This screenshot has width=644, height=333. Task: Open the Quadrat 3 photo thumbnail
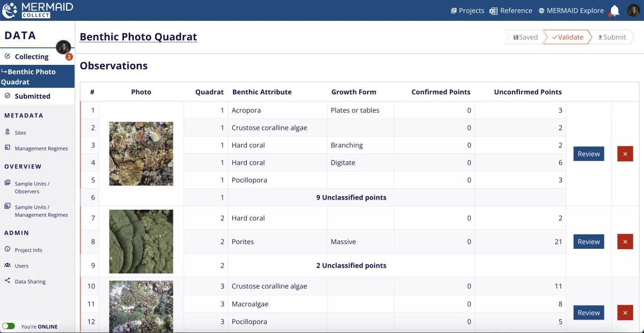pos(141,307)
